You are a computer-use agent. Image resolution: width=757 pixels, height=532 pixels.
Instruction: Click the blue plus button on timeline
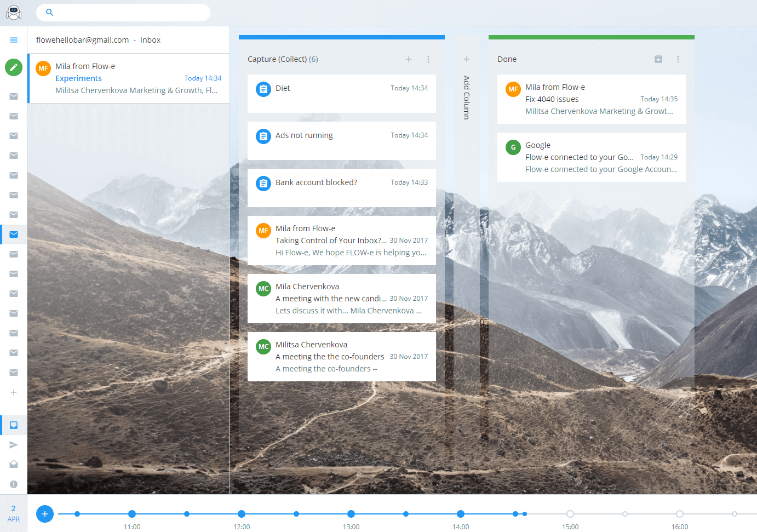[45, 514]
